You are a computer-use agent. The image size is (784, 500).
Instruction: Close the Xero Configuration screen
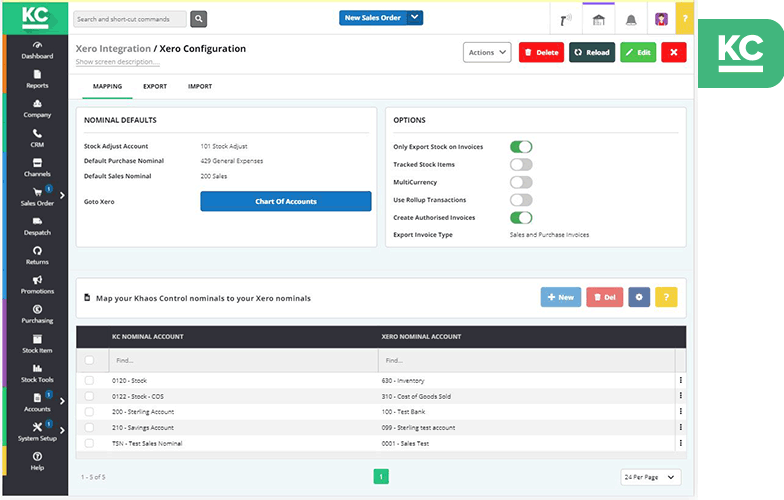674,52
